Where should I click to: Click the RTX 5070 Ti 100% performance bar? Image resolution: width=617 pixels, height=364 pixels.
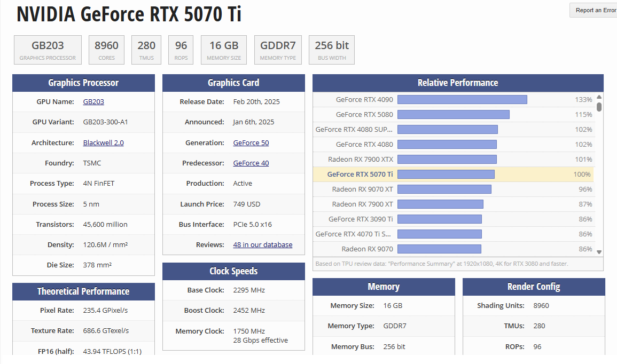tap(446, 174)
